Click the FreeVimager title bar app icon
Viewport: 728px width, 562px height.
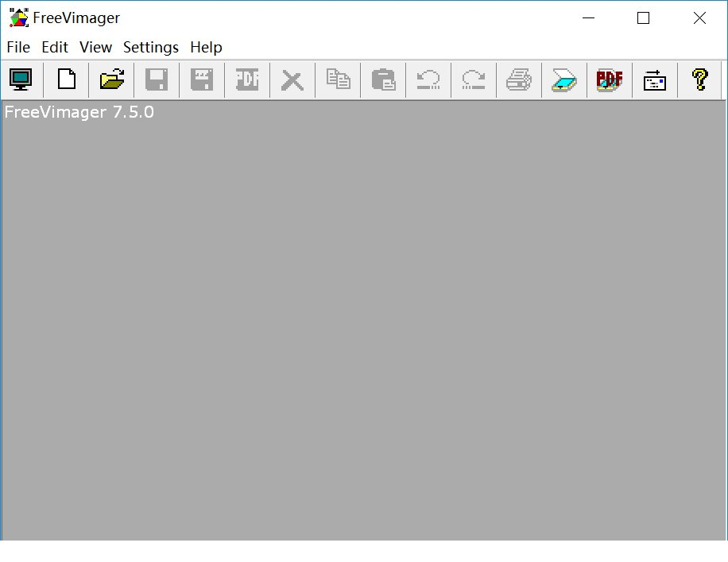tap(19, 17)
